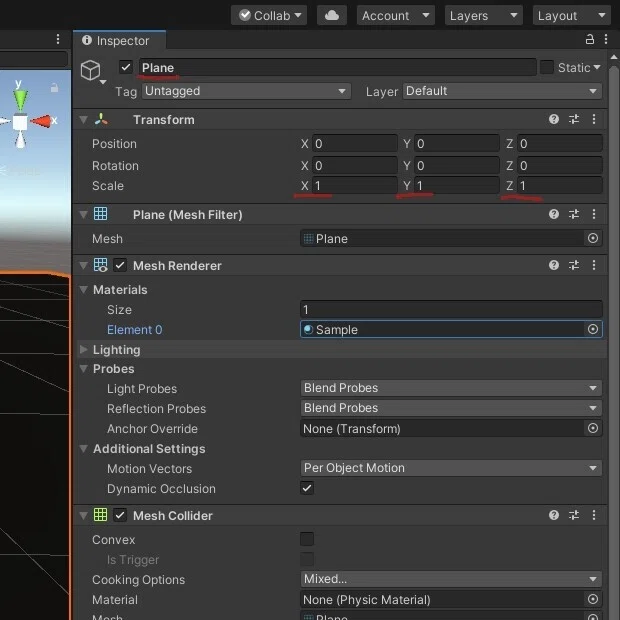The image size is (620, 620).
Task: Open Mesh Filter presets icon
Action: click(x=574, y=214)
